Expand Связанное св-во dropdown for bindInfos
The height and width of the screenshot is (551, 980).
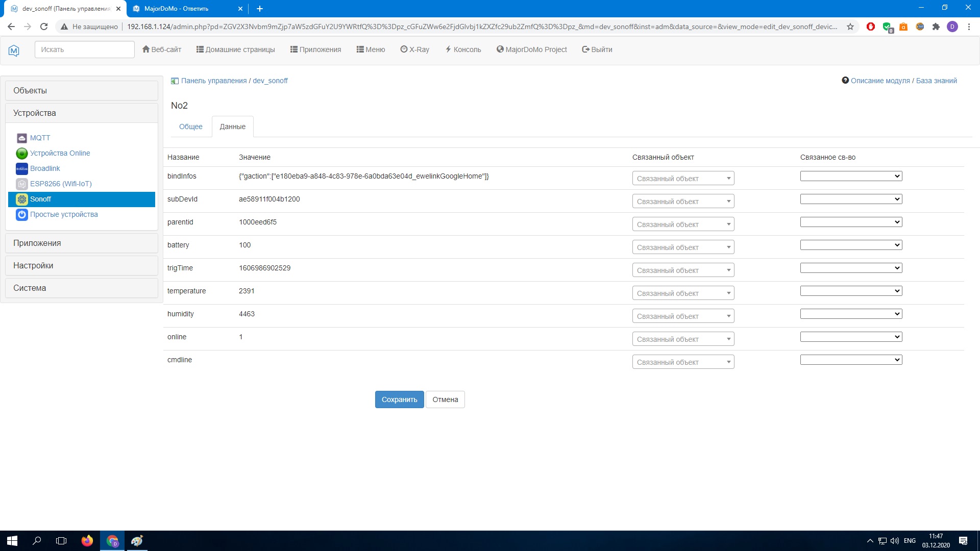click(851, 176)
